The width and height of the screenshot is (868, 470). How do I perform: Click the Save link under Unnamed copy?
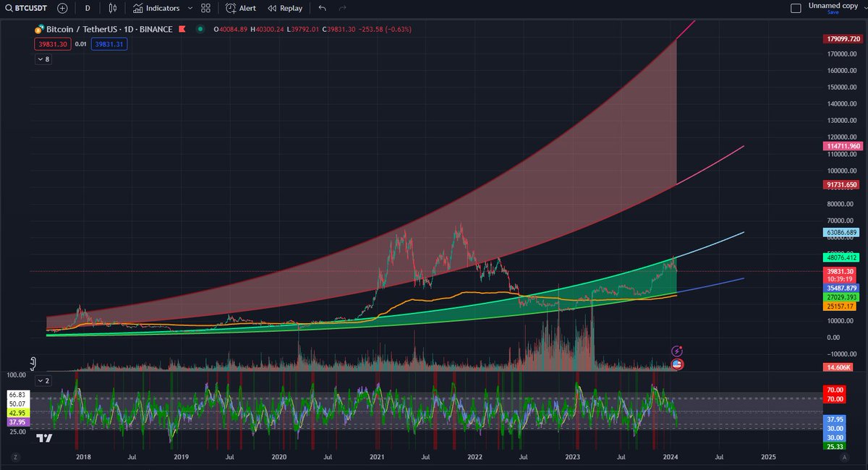point(833,12)
